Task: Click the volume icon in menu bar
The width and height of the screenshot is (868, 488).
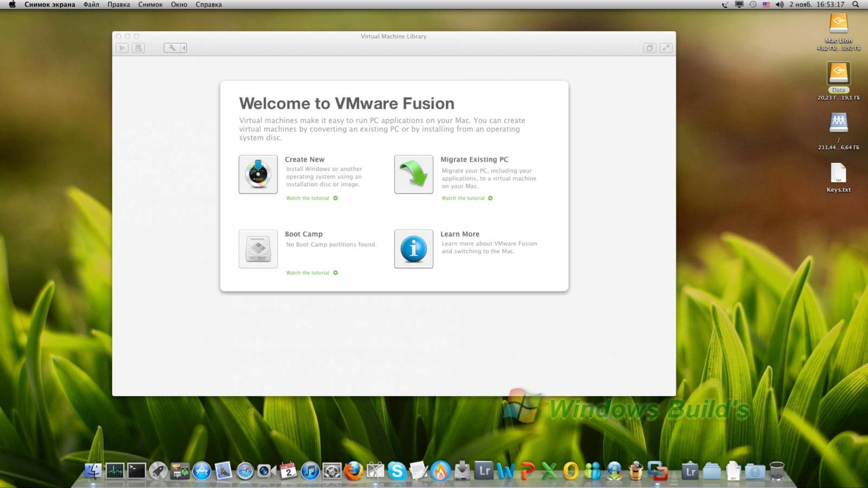Action: [780, 4]
